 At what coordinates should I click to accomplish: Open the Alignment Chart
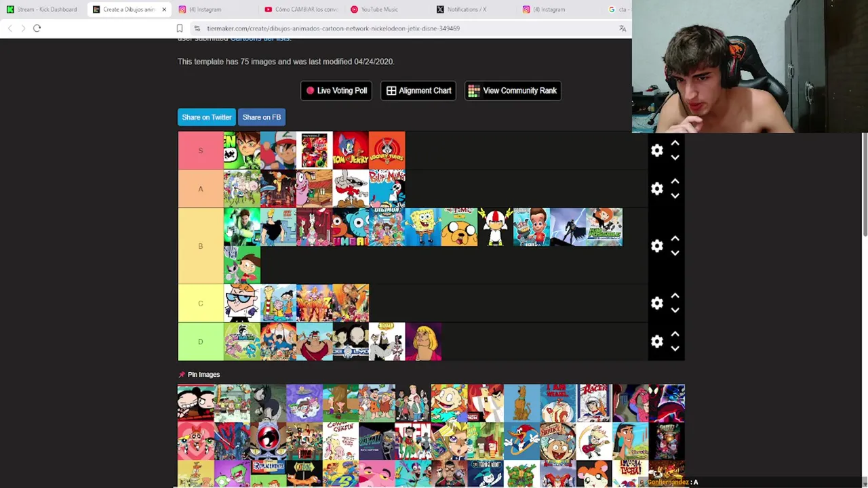418,90
